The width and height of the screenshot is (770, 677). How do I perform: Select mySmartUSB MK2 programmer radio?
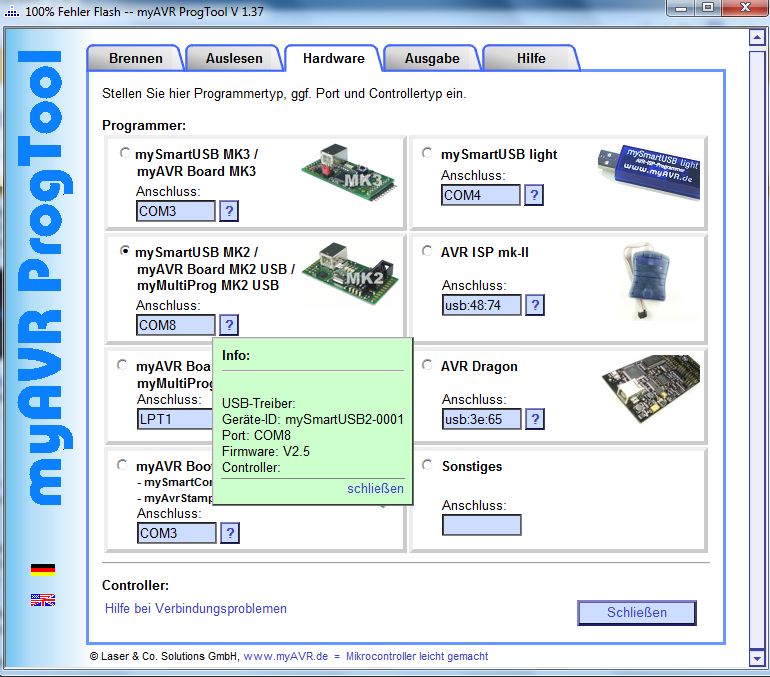pyautogui.click(x=125, y=251)
